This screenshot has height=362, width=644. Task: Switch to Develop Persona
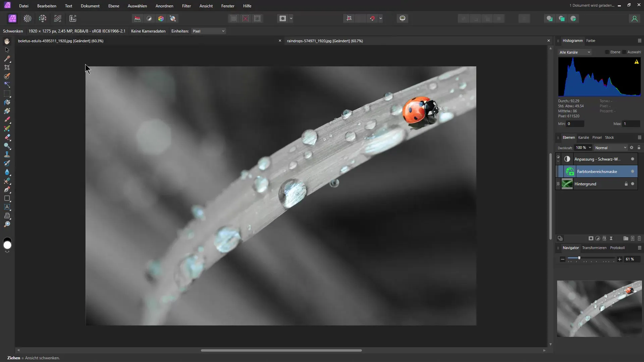coord(43,18)
